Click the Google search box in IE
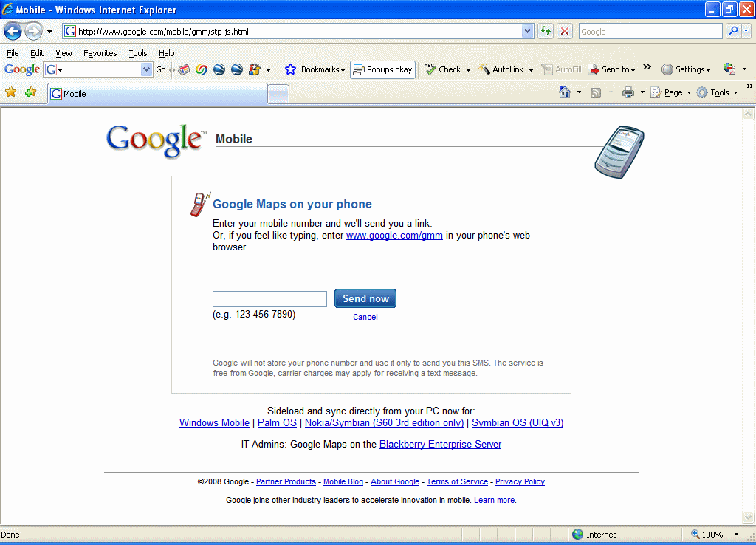The image size is (756, 545). (x=650, y=32)
